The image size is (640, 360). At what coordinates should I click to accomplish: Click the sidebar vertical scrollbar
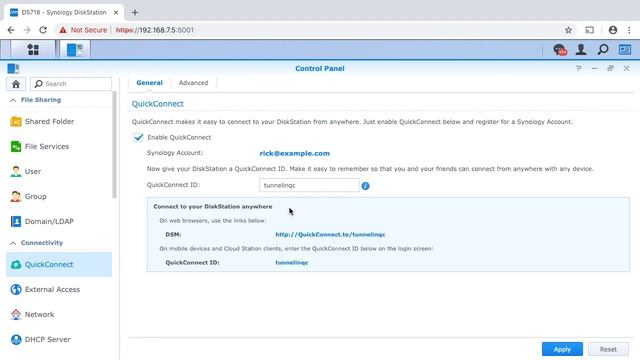click(x=114, y=145)
